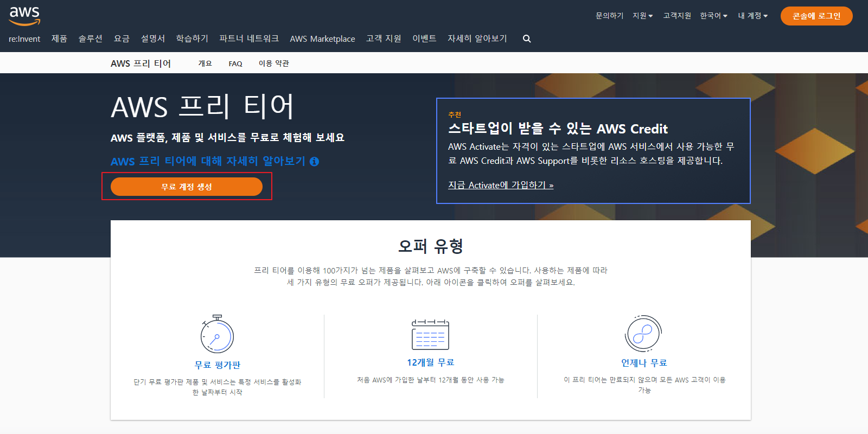
Task: Click the 무료 평가판 offer title
Action: coord(218,365)
